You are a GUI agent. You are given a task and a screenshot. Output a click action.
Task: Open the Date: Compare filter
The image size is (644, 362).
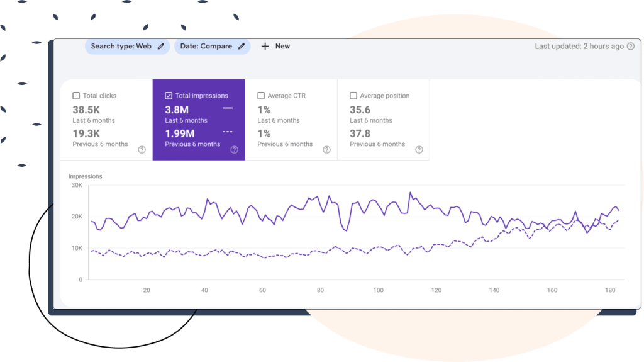pos(206,47)
